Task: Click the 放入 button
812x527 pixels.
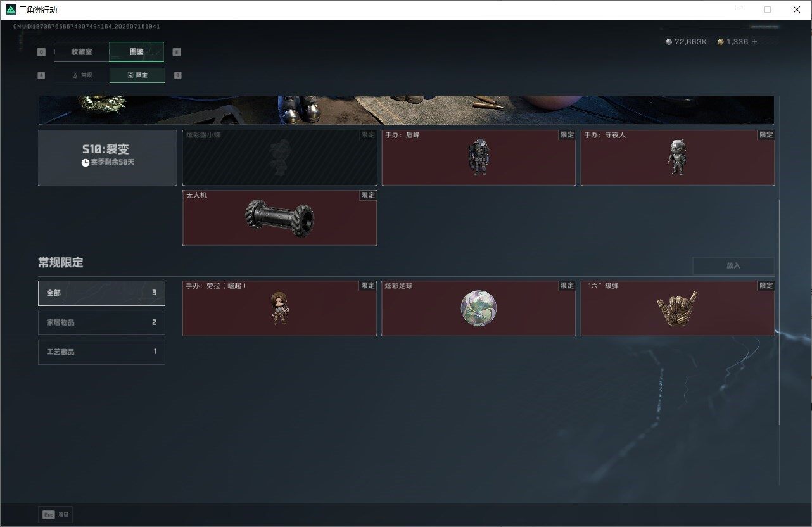Action: (733, 265)
